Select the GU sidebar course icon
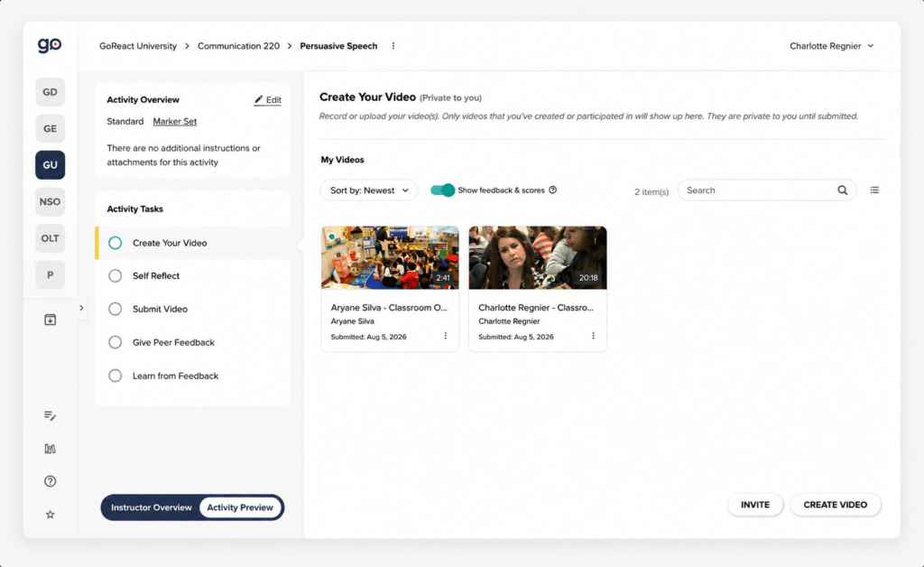924x567 pixels. pyautogui.click(x=51, y=165)
